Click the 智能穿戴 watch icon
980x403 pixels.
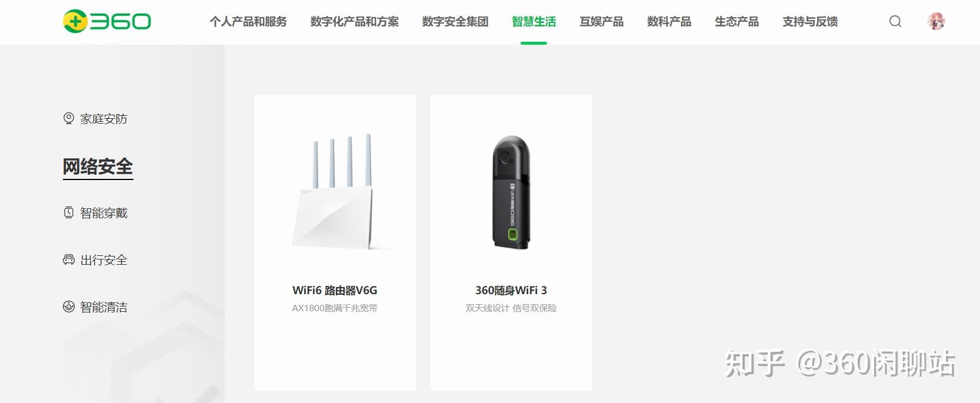tap(69, 212)
